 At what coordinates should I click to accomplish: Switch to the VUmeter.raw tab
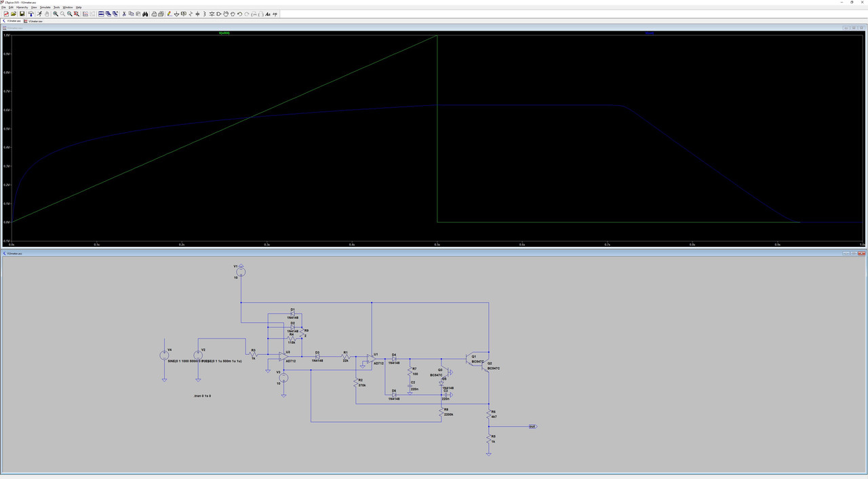[33, 21]
